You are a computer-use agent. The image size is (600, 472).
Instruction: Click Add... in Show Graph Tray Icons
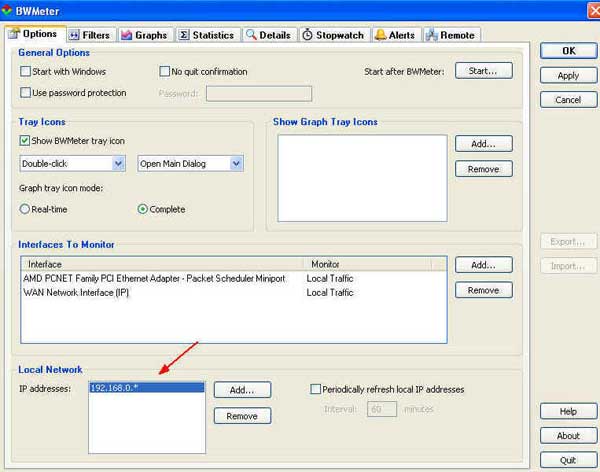(x=484, y=144)
